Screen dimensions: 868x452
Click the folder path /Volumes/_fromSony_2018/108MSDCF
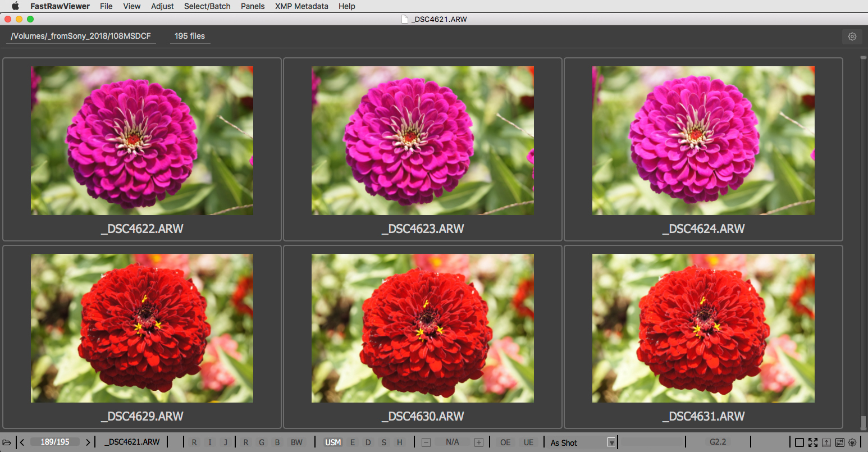(x=81, y=36)
